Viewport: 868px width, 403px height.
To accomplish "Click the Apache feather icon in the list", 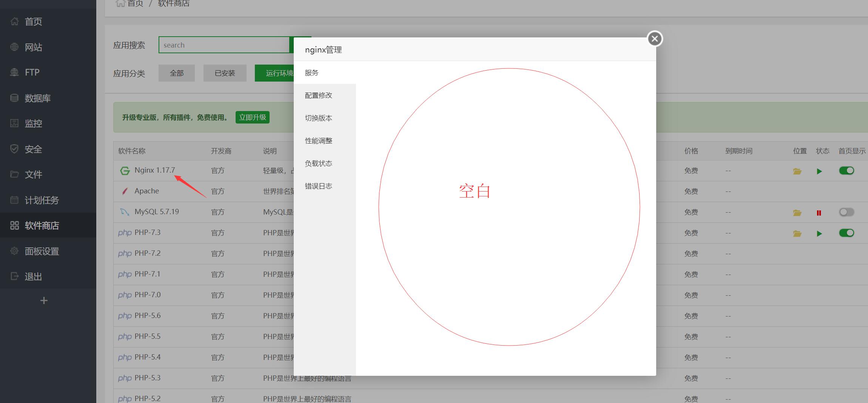I will coord(125,191).
